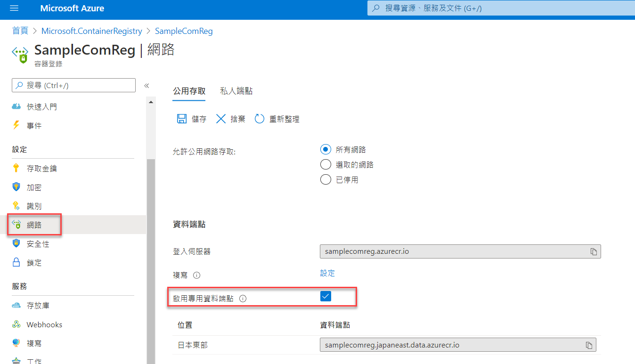
Task: Focus the sidebar 搜尋 (Ctrl+/) box
Action: click(73, 85)
